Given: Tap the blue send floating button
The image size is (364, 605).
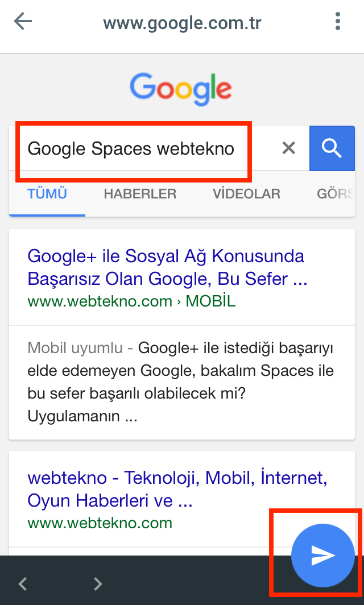Looking at the screenshot, I should (x=322, y=556).
